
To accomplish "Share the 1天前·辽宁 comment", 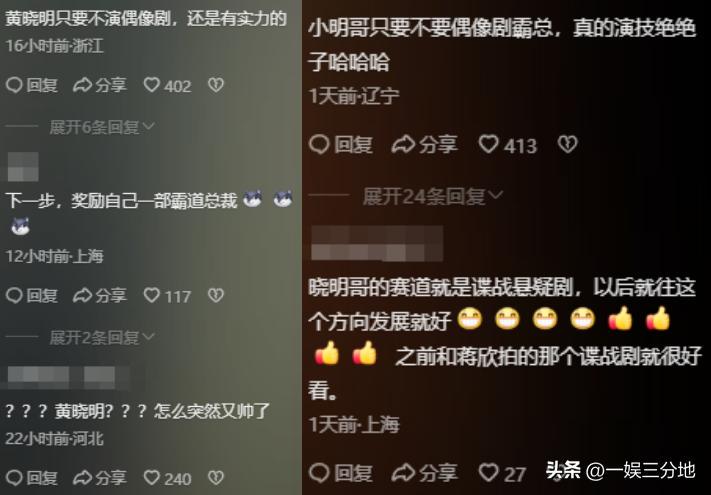I will 425,145.
